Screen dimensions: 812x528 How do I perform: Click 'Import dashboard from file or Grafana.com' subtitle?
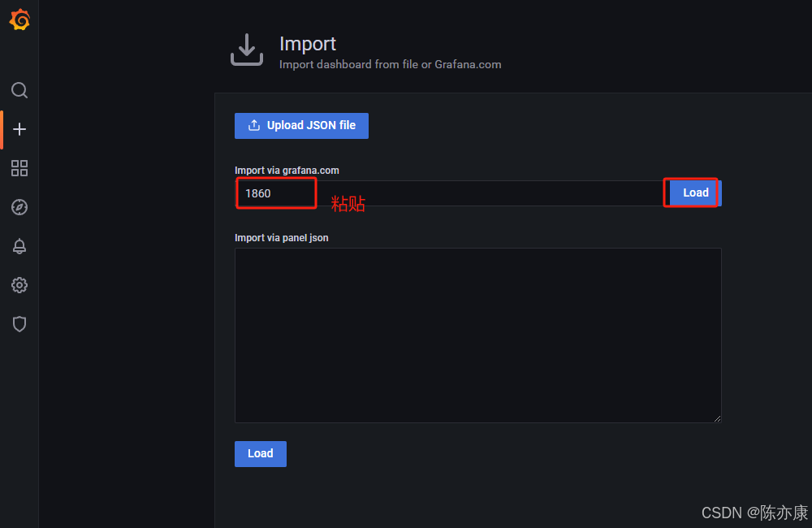click(390, 65)
